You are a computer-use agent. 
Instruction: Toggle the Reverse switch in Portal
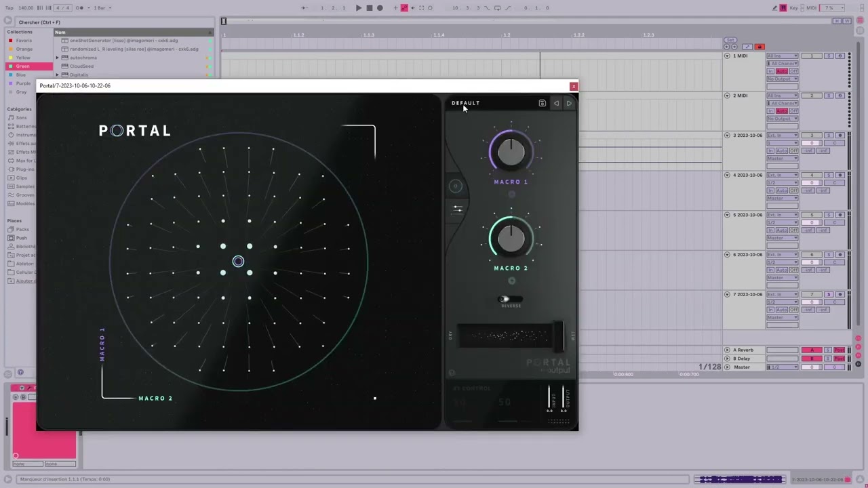coord(510,299)
